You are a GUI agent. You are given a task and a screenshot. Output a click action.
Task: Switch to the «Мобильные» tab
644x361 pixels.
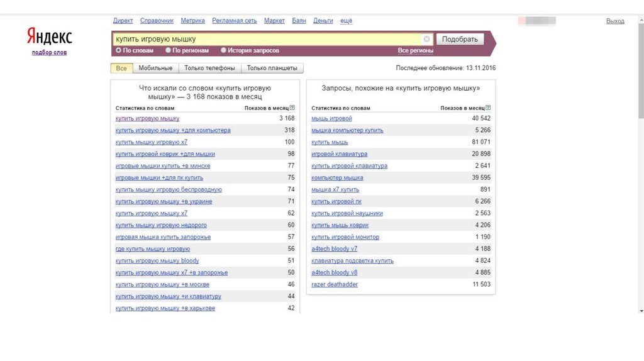pyautogui.click(x=155, y=68)
